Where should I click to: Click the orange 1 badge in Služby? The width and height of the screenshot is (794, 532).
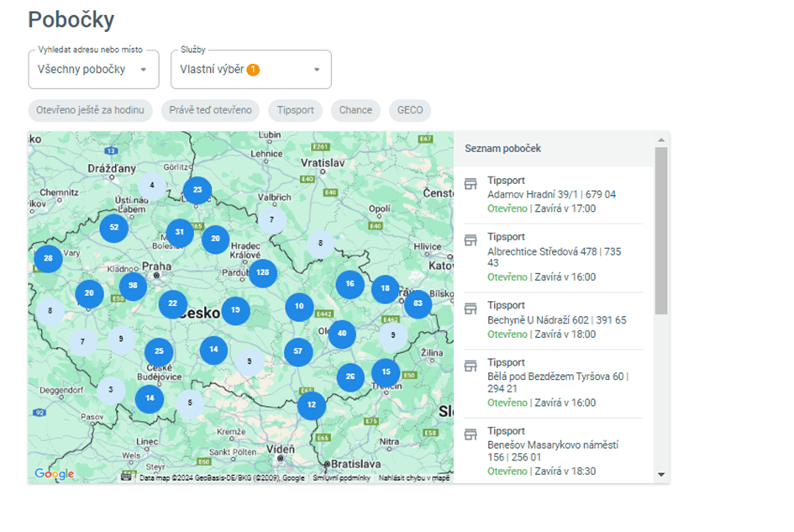tap(253, 70)
